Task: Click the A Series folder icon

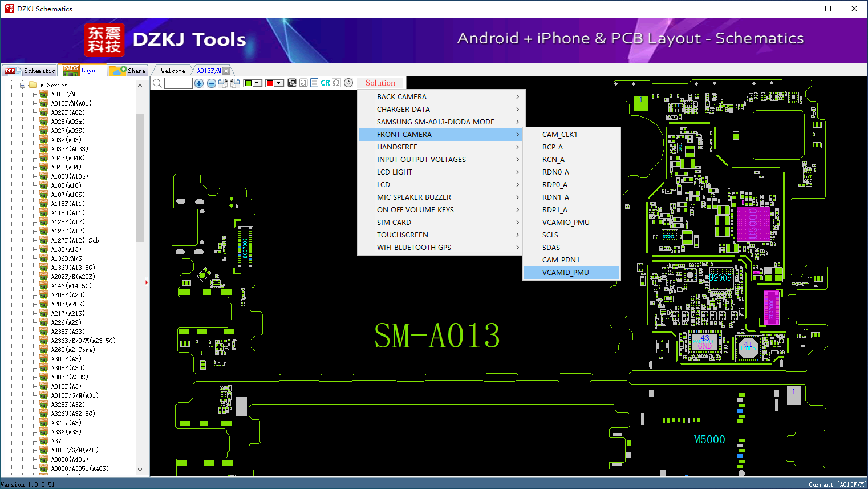Action: click(33, 85)
